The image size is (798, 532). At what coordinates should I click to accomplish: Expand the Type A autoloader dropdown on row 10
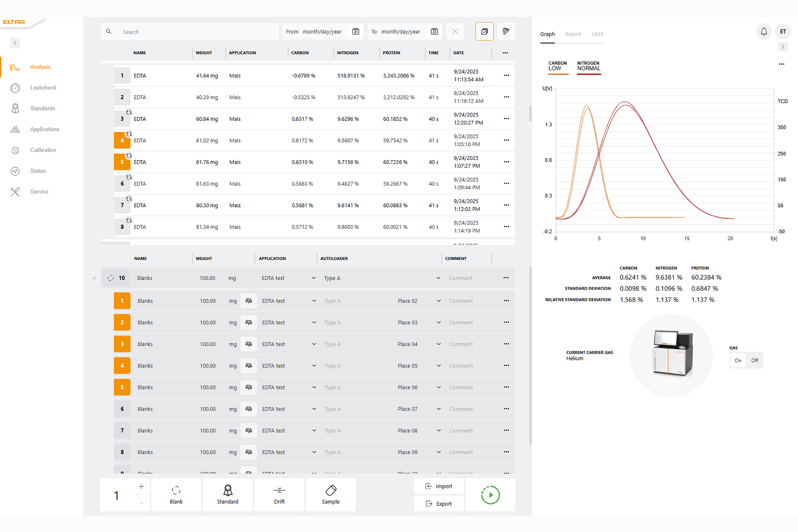pos(438,278)
